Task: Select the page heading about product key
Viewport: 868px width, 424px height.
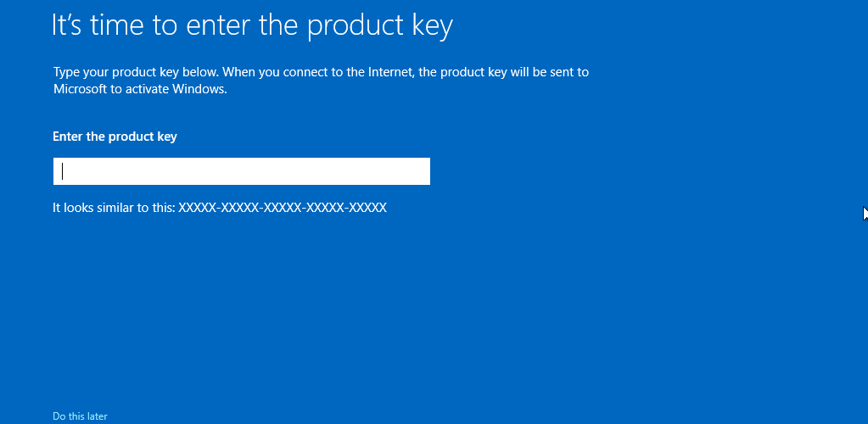Action: pyautogui.click(x=253, y=25)
